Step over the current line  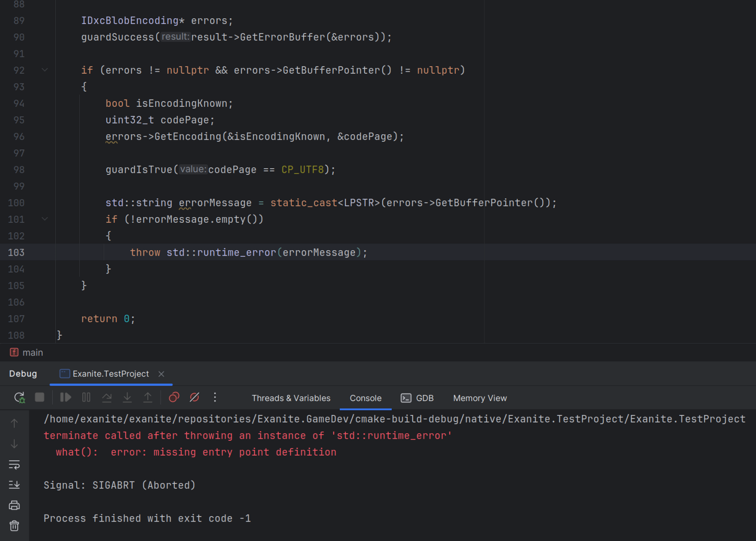click(107, 398)
